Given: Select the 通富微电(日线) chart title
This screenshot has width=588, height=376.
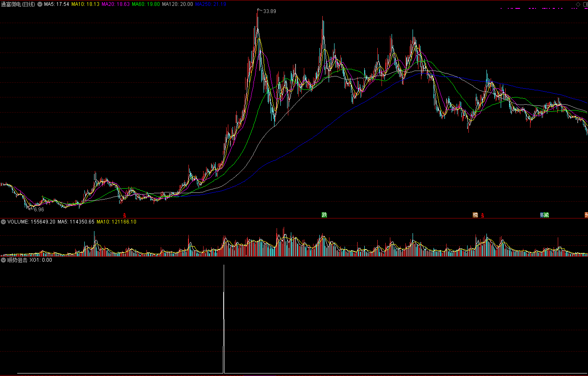Looking at the screenshot, I should click(x=18, y=4).
